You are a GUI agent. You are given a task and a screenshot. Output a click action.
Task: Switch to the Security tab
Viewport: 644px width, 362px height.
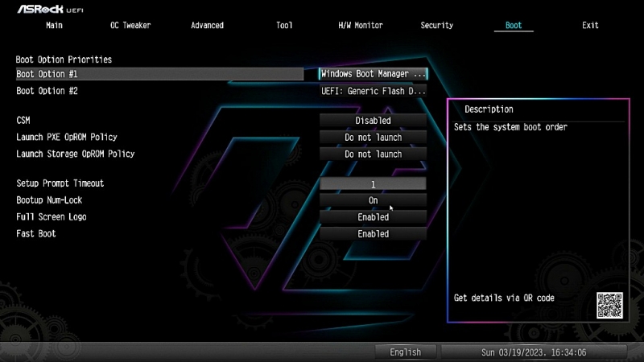click(x=436, y=26)
